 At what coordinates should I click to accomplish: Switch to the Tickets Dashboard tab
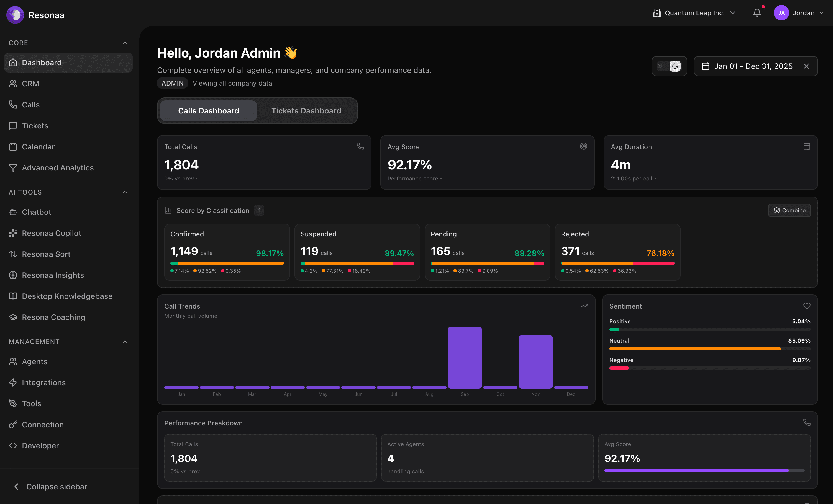[x=306, y=110]
